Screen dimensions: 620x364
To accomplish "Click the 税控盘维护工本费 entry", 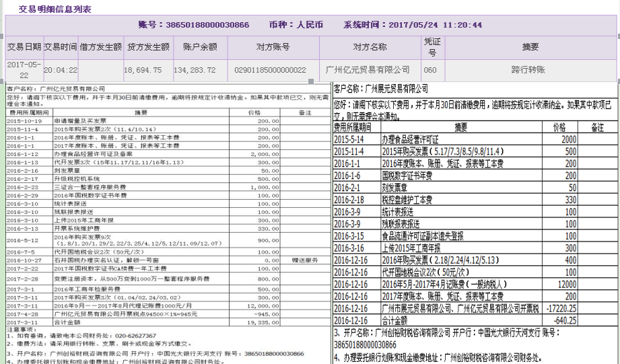I will coord(407,200).
